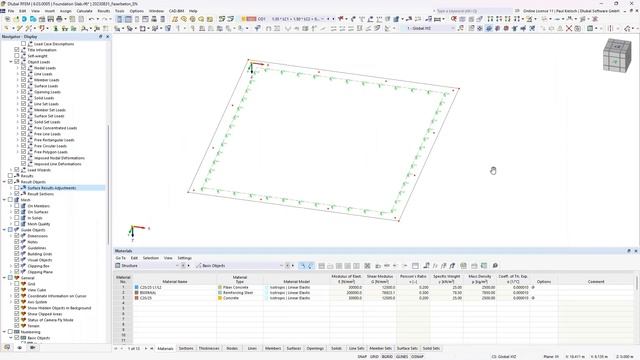Click the Navigator Data tab icon at bottom-left

pos(7,347)
